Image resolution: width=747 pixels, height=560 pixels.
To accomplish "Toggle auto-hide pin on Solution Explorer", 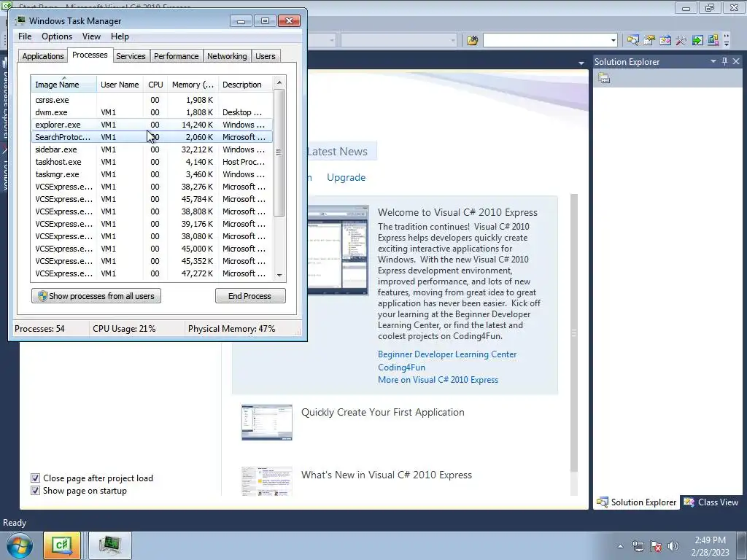I will coord(724,61).
